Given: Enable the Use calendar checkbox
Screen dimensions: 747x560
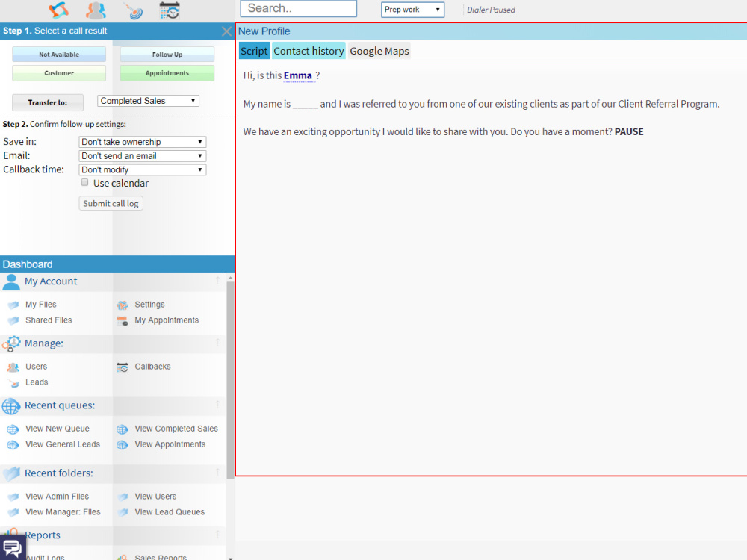Looking at the screenshot, I should tap(85, 182).
